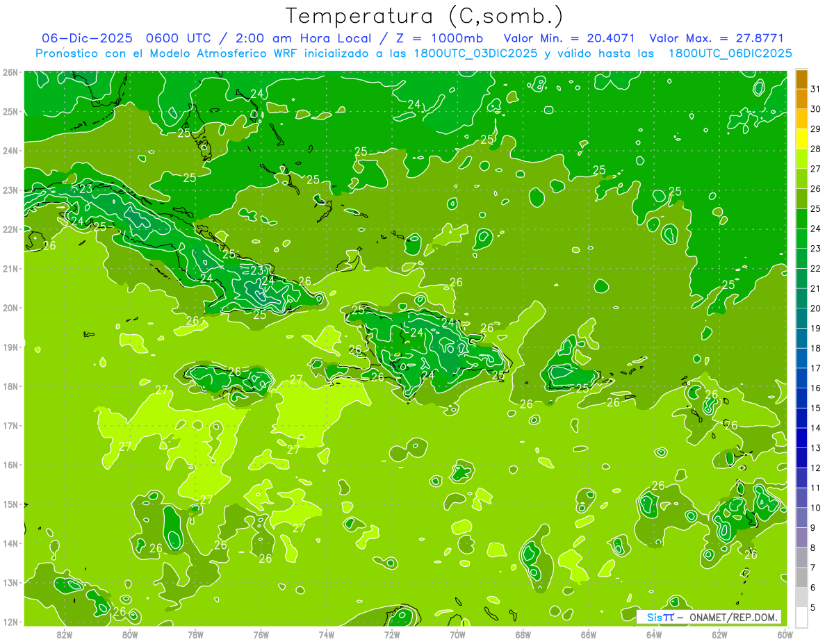Click the 13N latitude axis label
834x644 pixels.
tap(10, 582)
